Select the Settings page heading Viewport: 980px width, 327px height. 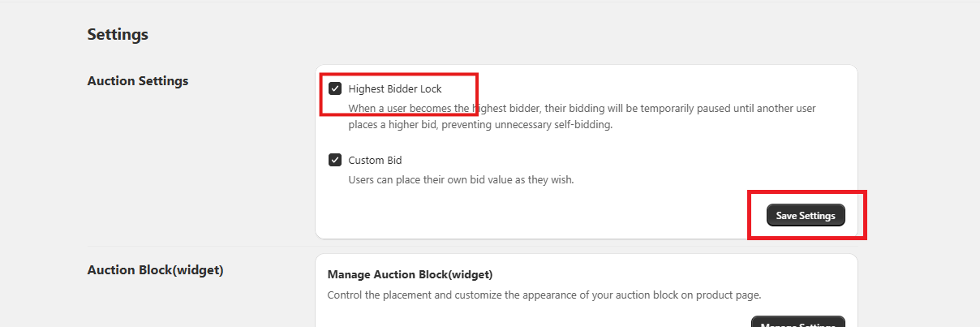pyautogui.click(x=118, y=35)
